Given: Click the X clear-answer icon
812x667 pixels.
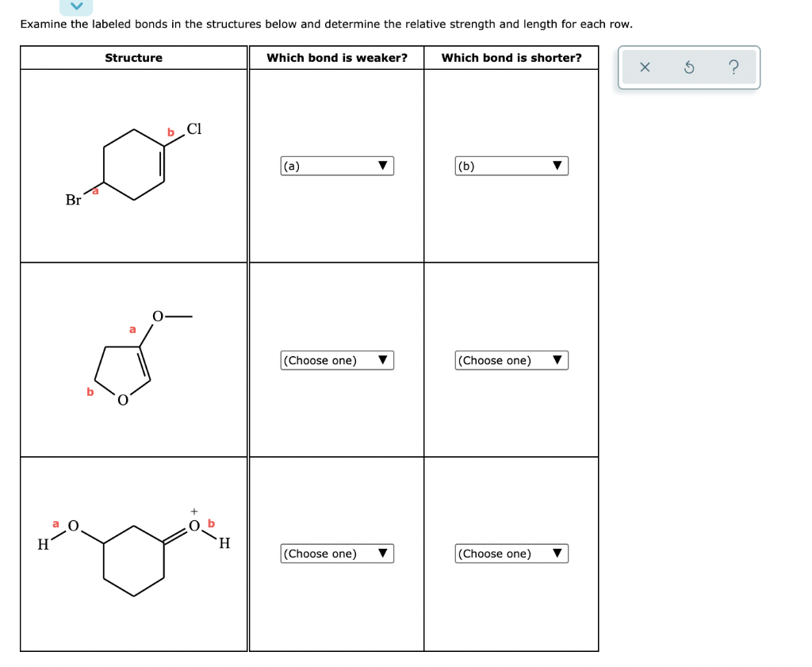Looking at the screenshot, I should [x=645, y=67].
